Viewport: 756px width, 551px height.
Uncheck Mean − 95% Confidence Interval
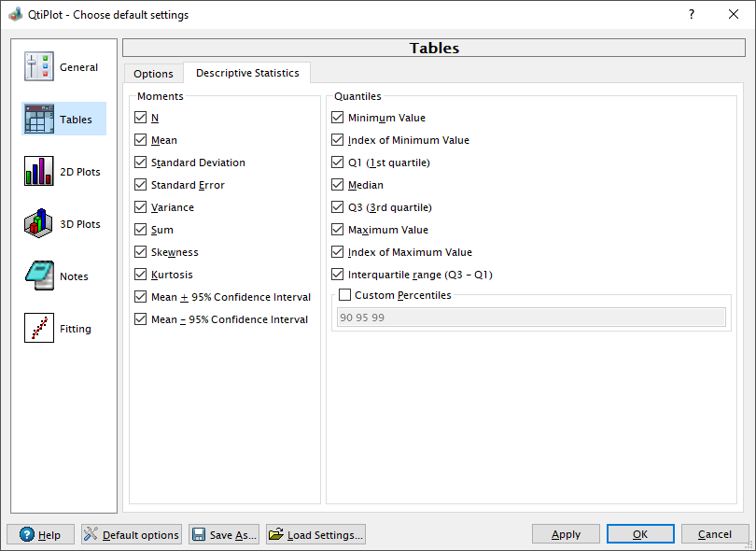point(140,318)
